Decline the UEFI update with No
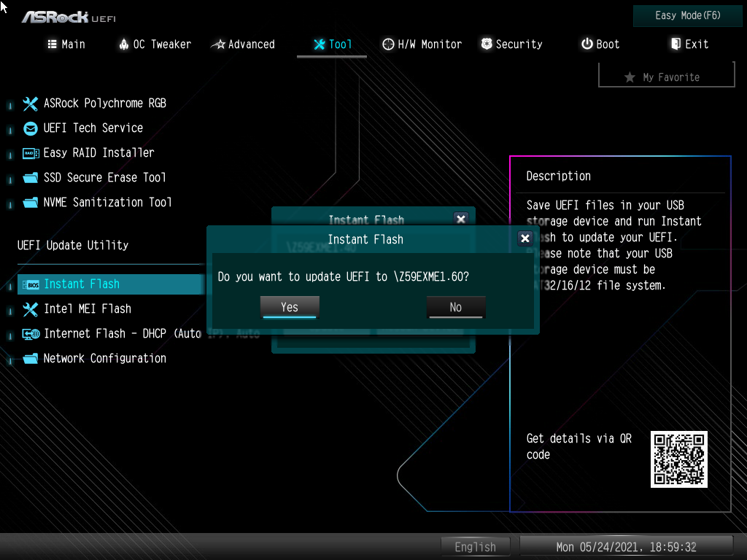747x560 pixels. pos(456,307)
